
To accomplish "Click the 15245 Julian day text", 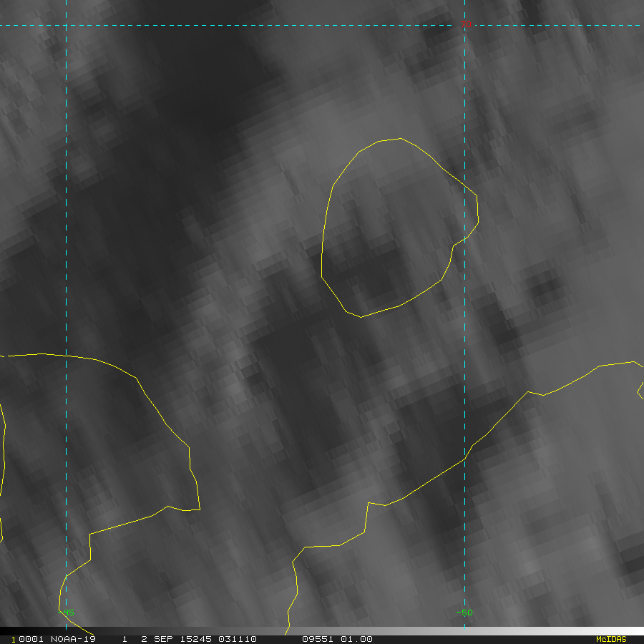I will pos(199,639).
